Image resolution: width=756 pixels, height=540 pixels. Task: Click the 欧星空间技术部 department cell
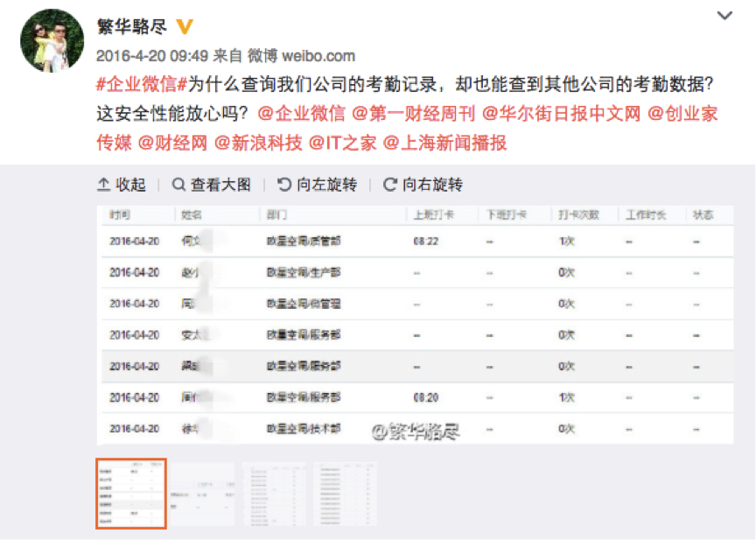tap(304, 429)
